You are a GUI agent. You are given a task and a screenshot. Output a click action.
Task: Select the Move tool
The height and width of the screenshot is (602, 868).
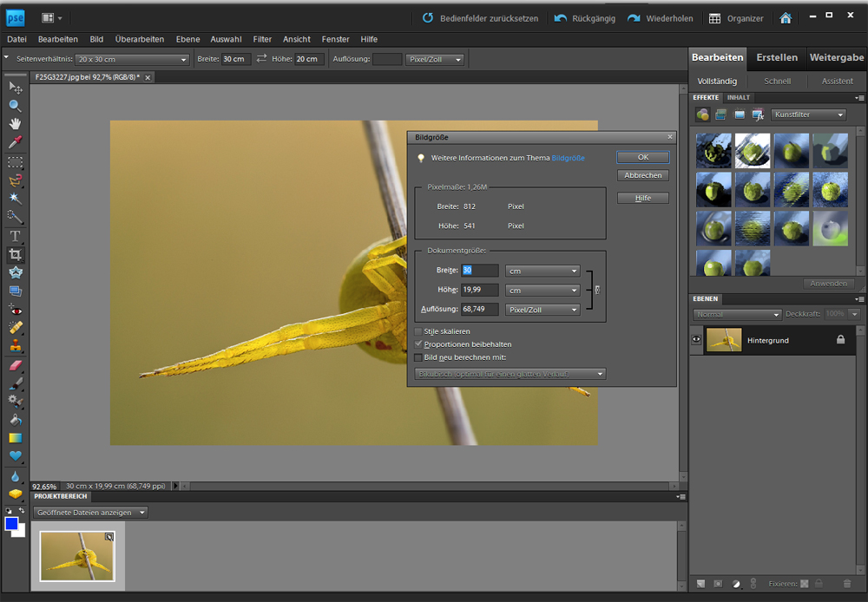click(x=16, y=88)
